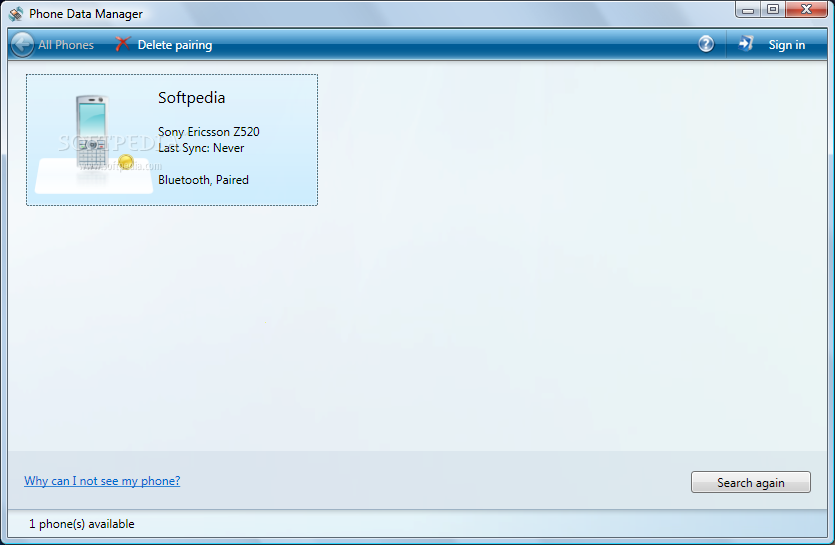835x545 pixels.
Task: Open help with the question mark icon
Action: 706,44
